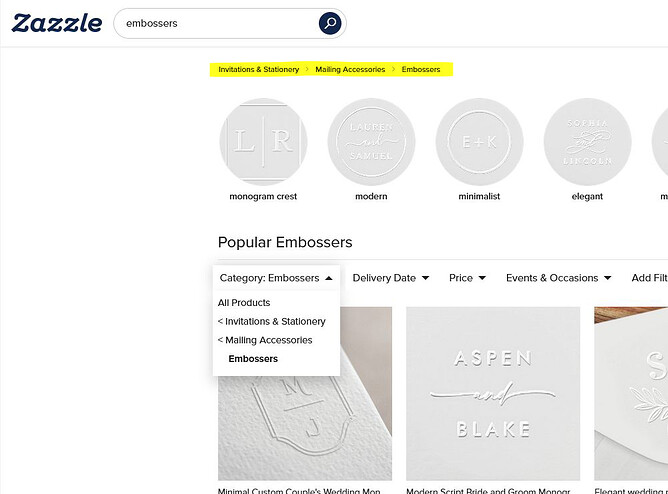This screenshot has width=668, height=494.
Task: Go back to Invitations & Stationery category
Action: 271,322
